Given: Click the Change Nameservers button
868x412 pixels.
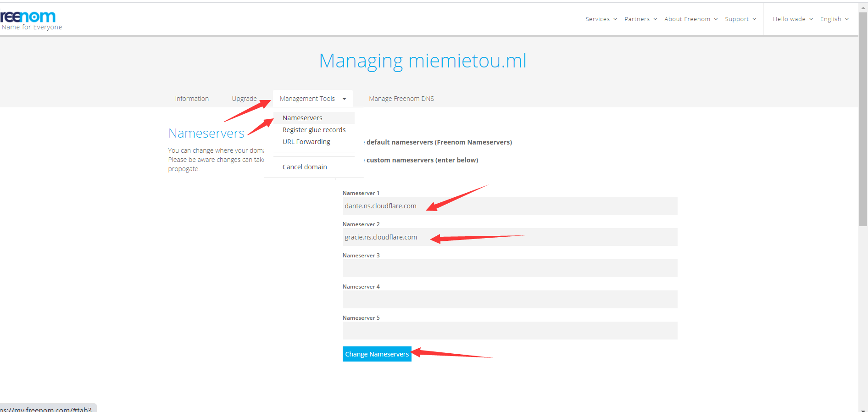Looking at the screenshot, I should click(377, 354).
